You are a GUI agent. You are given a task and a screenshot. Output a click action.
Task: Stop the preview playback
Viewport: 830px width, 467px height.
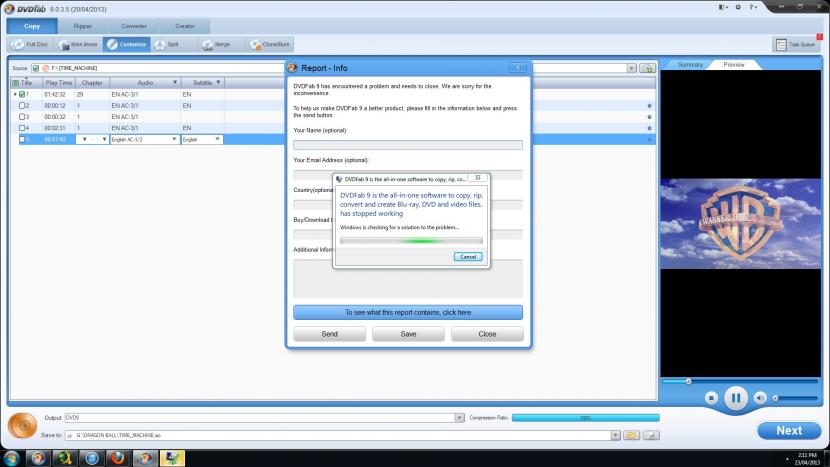click(x=711, y=398)
